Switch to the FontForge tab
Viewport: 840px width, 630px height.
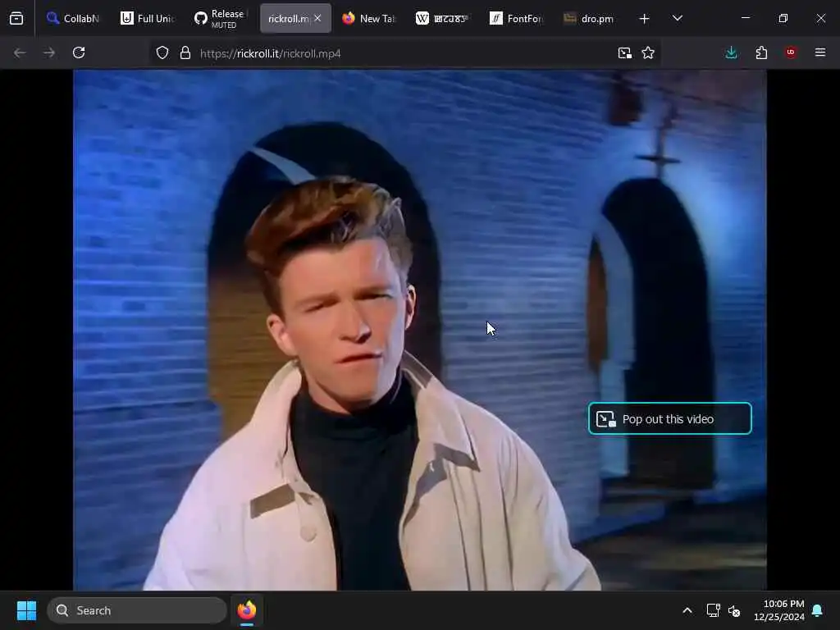pyautogui.click(x=517, y=18)
